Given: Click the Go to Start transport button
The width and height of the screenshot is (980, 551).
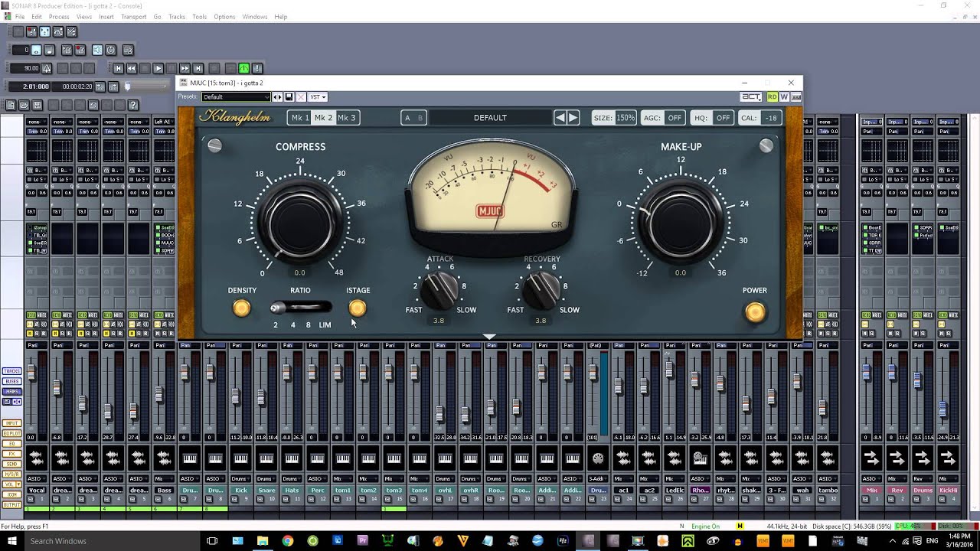Looking at the screenshot, I should tap(119, 68).
